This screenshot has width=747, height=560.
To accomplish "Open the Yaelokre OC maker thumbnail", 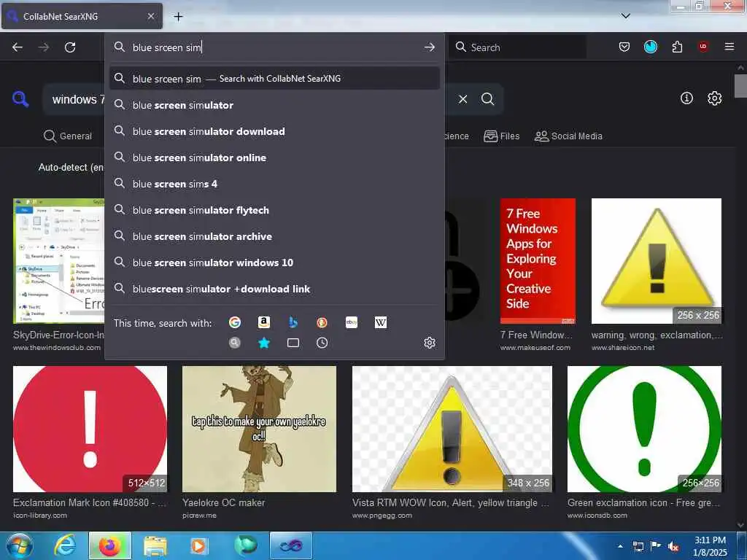I will tap(259, 429).
